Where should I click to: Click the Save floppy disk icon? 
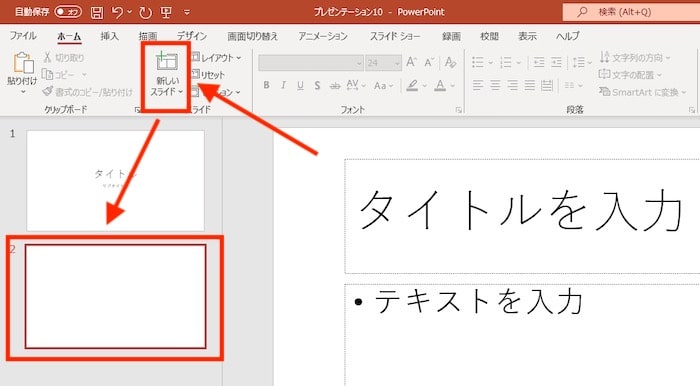pos(97,12)
